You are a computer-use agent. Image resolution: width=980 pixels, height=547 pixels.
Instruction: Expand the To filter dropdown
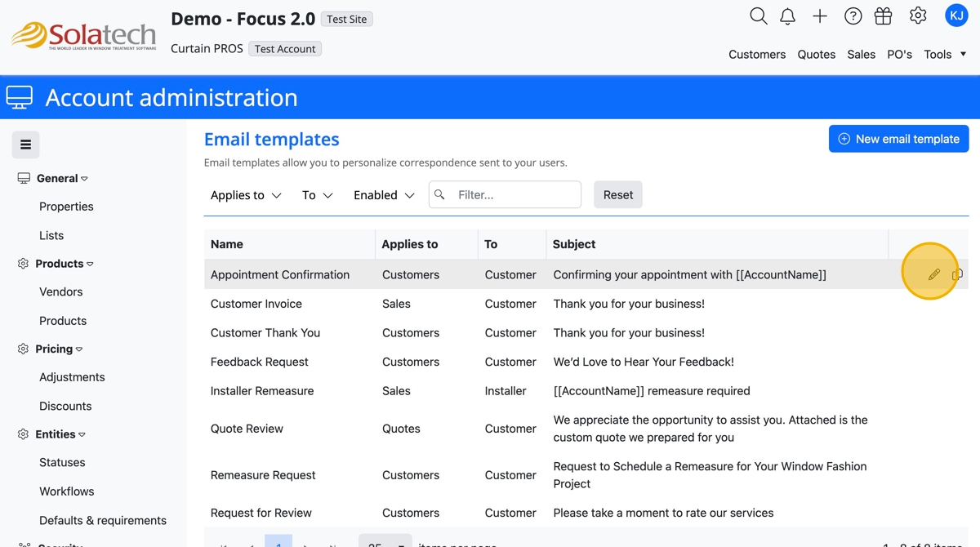click(x=317, y=195)
